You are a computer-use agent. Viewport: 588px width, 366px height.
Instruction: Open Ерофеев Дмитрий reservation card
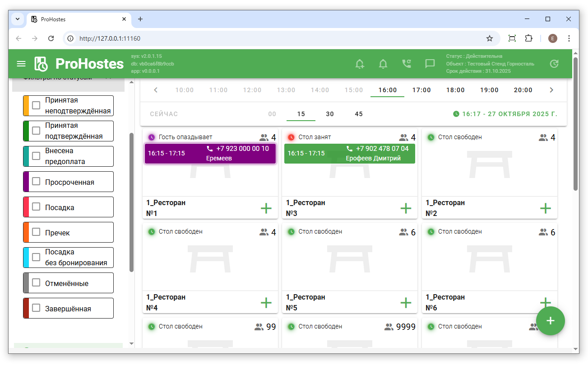coord(349,154)
